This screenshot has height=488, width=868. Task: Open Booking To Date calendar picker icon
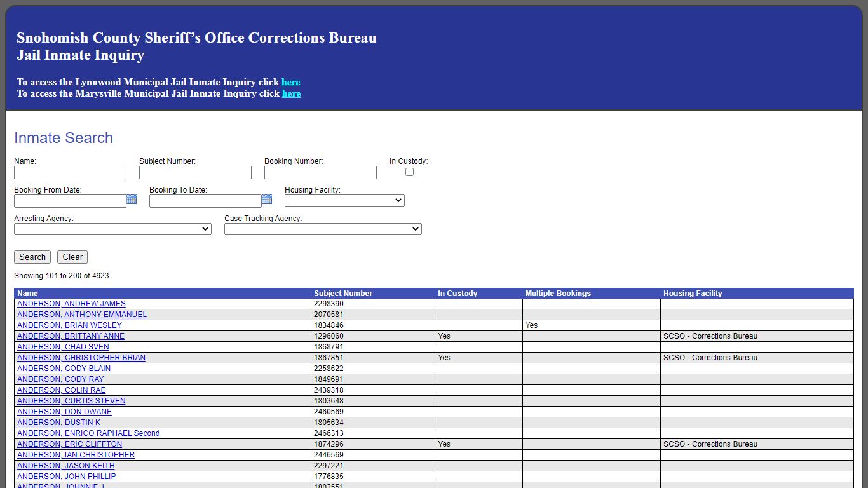[267, 200]
